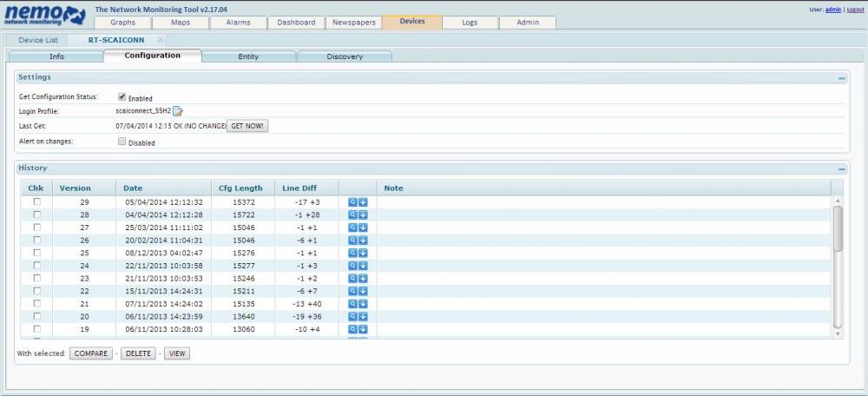Click the view magnifier icon for version 24
This screenshot has width=868, height=396.
click(352, 266)
